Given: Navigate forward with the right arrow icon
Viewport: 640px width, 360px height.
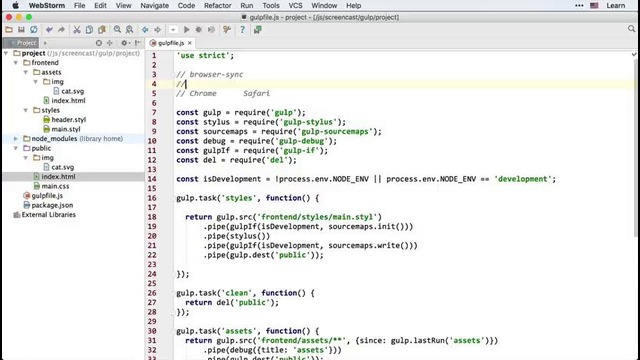Looking at the screenshot, I should pyautogui.click(x=157, y=30).
